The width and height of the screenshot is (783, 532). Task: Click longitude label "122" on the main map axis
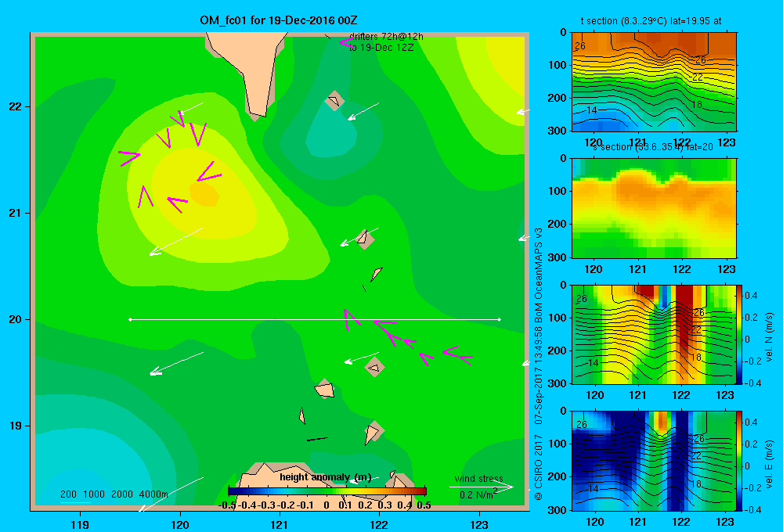379,524
